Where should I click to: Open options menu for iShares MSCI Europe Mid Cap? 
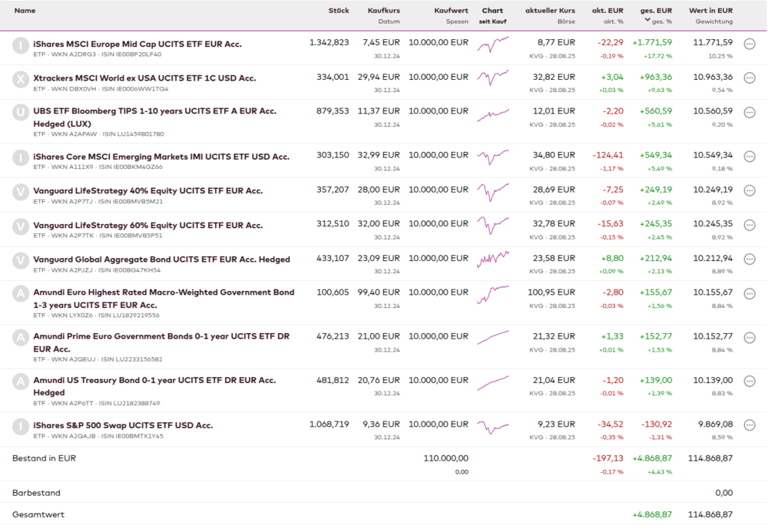pos(750,44)
